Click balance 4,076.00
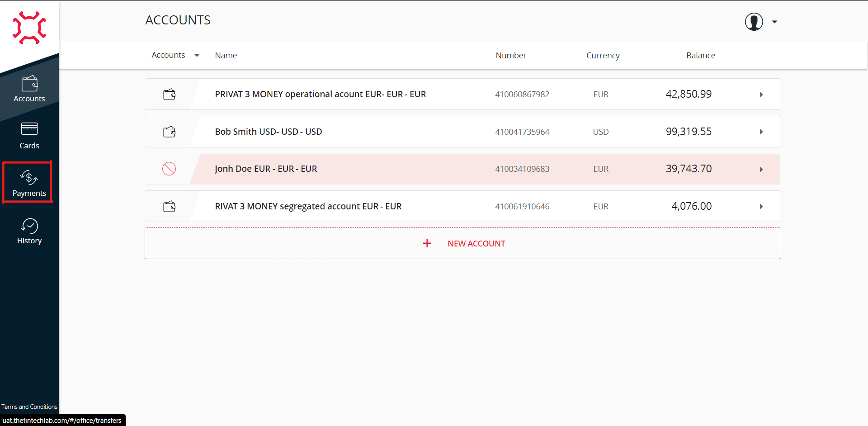The width and height of the screenshot is (868, 426). 691,206
